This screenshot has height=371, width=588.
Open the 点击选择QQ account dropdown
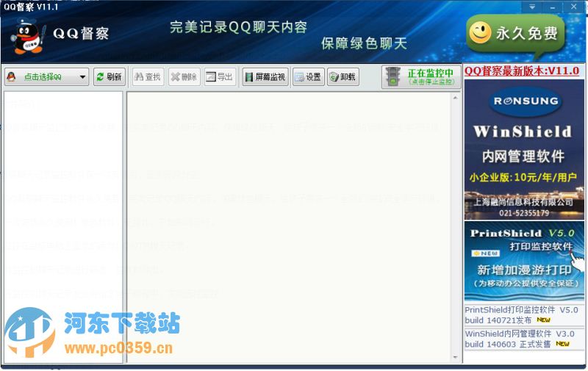pos(46,77)
